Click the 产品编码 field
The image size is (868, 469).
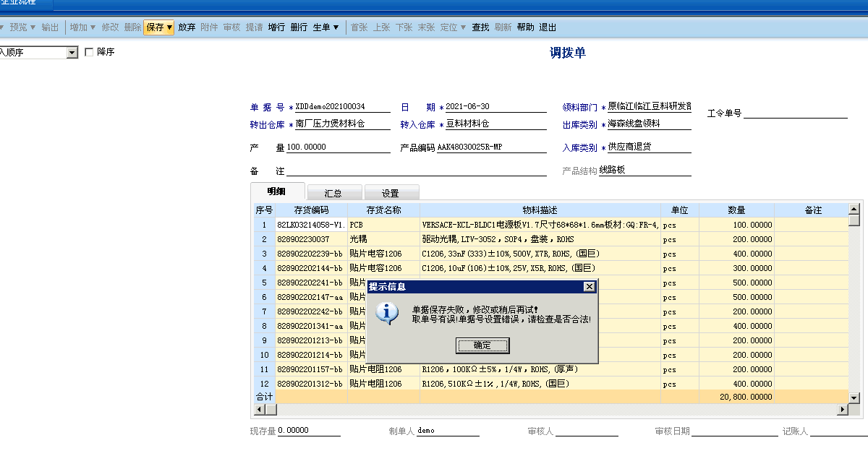coord(492,147)
